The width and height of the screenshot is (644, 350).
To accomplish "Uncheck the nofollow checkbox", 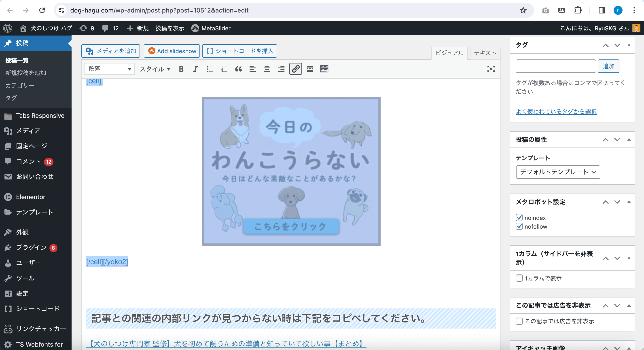I will click(x=519, y=226).
